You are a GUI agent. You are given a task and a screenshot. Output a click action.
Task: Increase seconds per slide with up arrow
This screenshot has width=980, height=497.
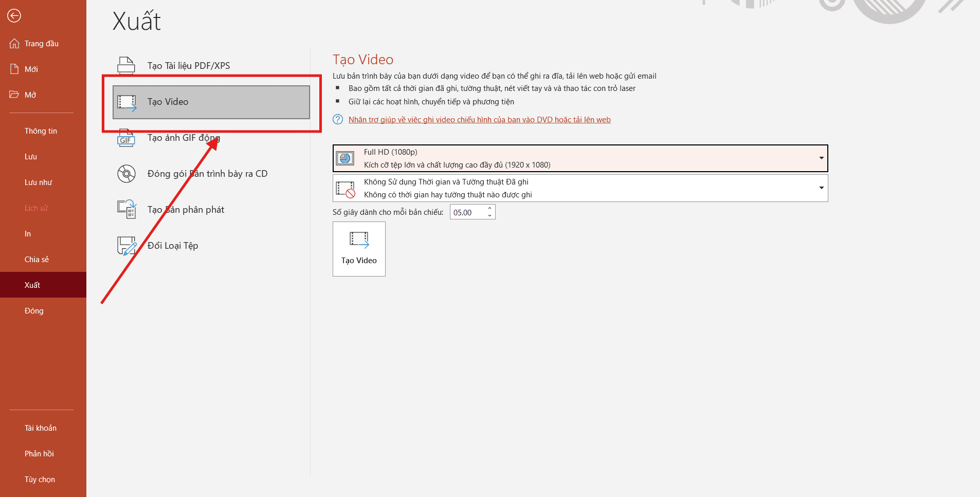(x=489, y=209)
